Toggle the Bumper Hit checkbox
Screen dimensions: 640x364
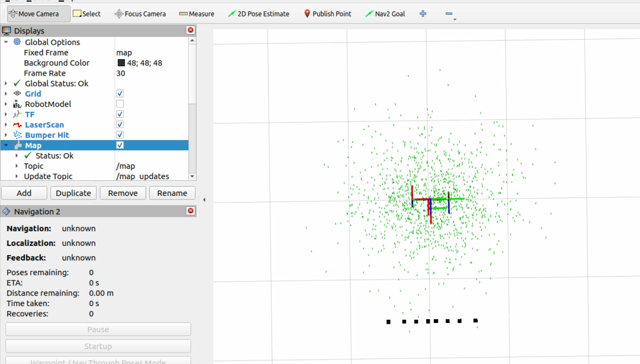(120, 135)
